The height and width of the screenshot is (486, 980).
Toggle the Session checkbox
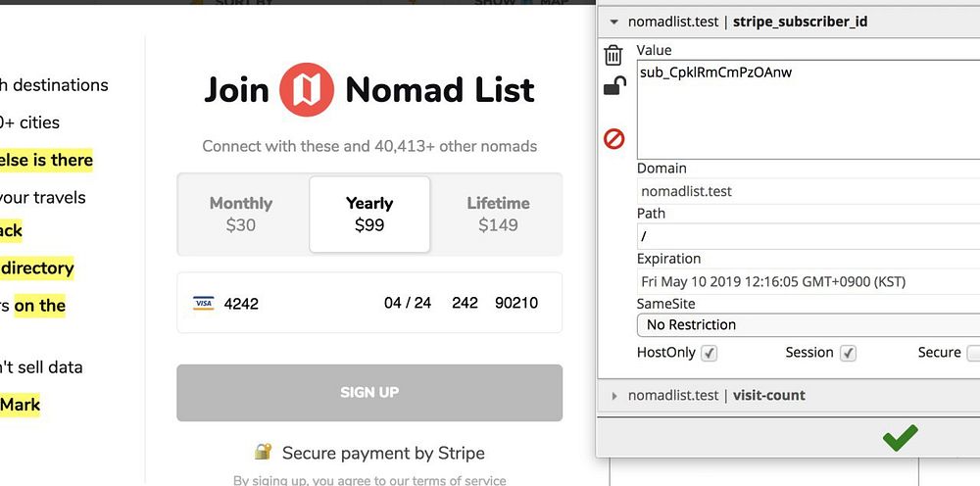848,353
